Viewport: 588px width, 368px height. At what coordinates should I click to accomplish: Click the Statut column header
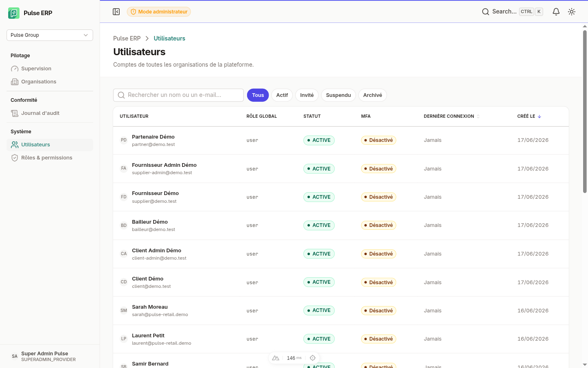click(312, 117)
